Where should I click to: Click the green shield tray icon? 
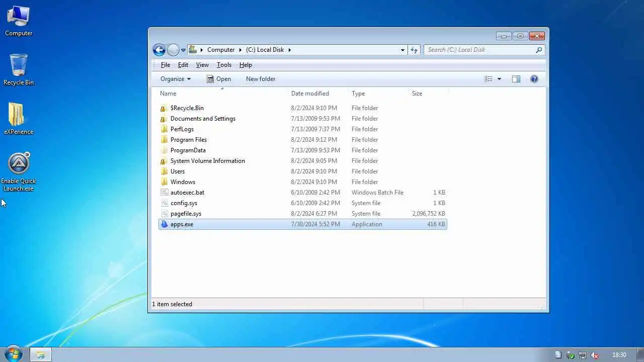click(x=570, y=355)
